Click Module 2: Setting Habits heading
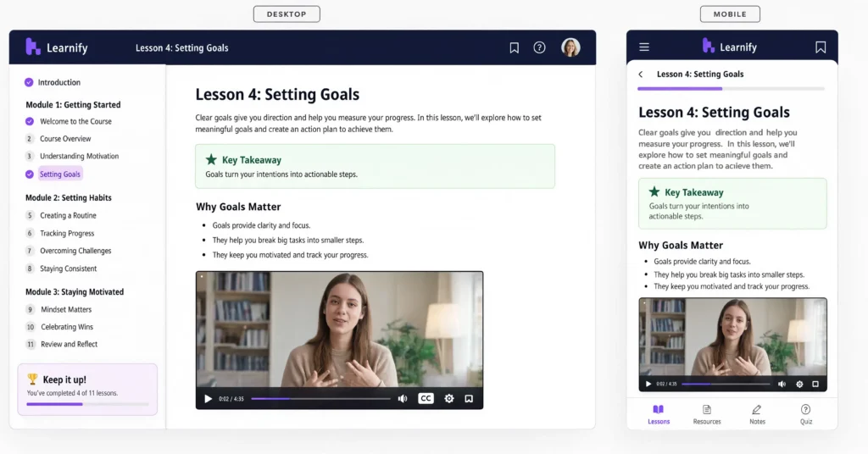 click(69, 197)
